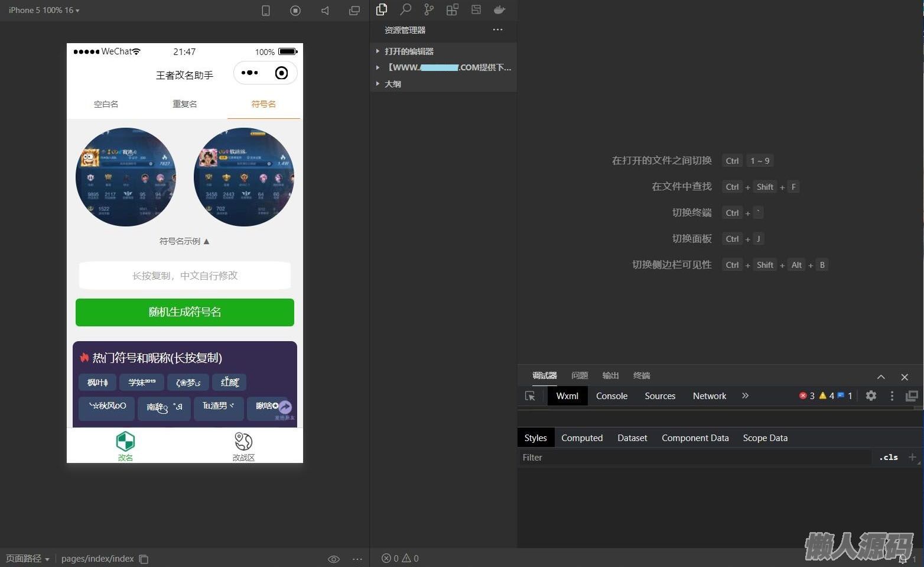Select the 符号名 tab
This screenshot has width=924, height=567.
click(x=263, y=104)
